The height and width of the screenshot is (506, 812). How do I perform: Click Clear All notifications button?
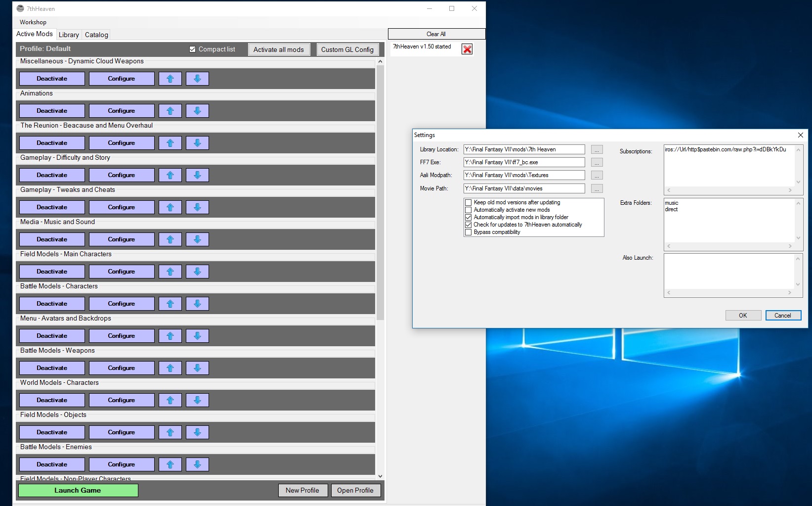tap(436, 34)
